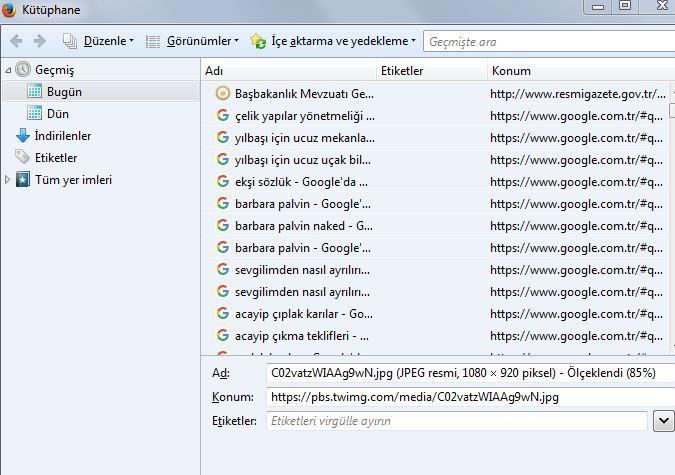The width and height of the screenshot is (675, 475).
Task: Collapse the Geçmiş tree node
Action: click(x=8, y=70)
